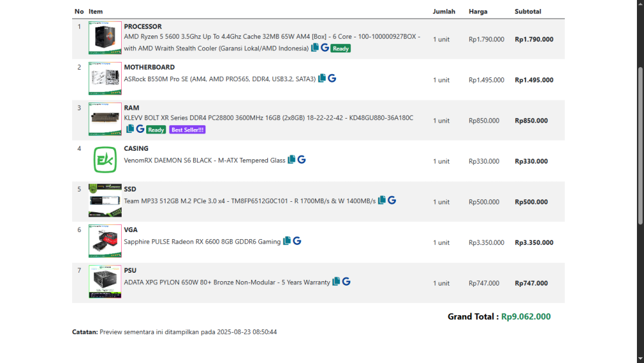Google search the ADATA XPG PYLON PSU
Image resolution: width=644 pixels, height=363 pixels.
click(346, 282)
